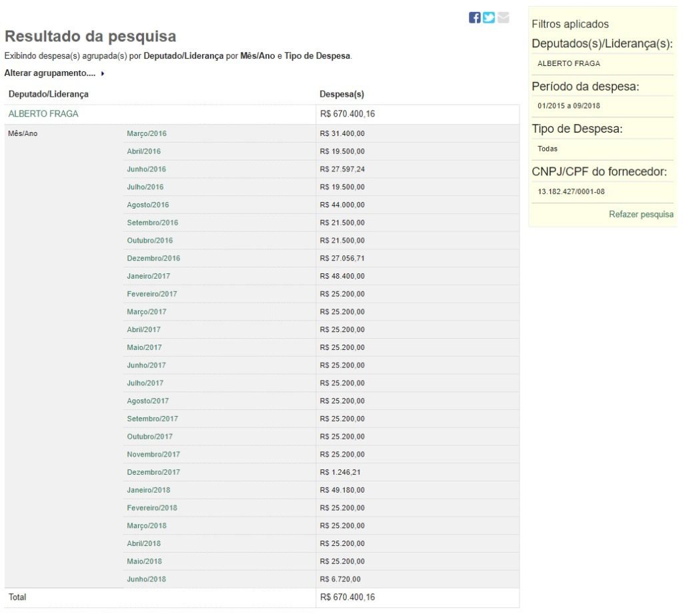Open Maio/2017 expenses
683x616 pixels.
(x=144, y=347)
